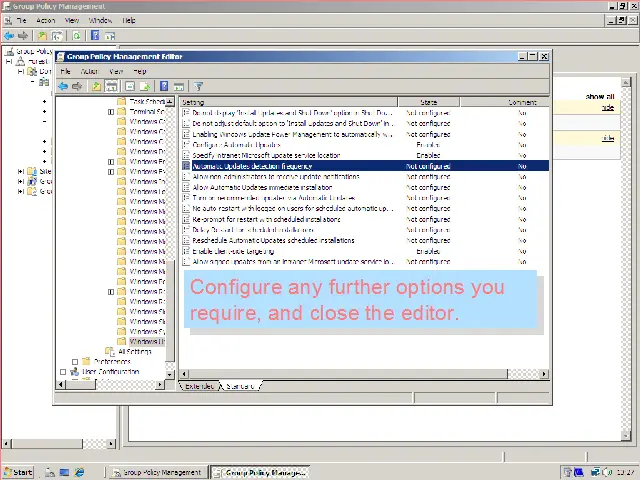Click the network icon in system tray
This screenshot has width=640, height=480.
[x=595, y=472]
